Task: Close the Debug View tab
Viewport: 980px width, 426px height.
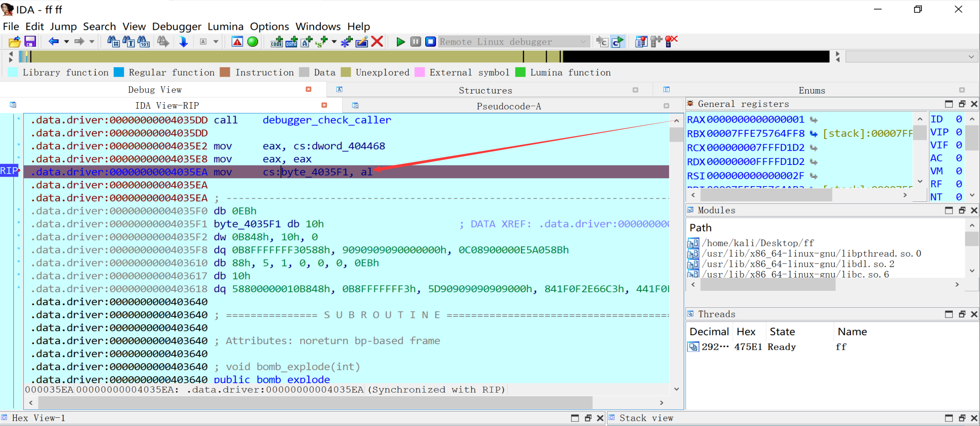Action: (309, 89)
